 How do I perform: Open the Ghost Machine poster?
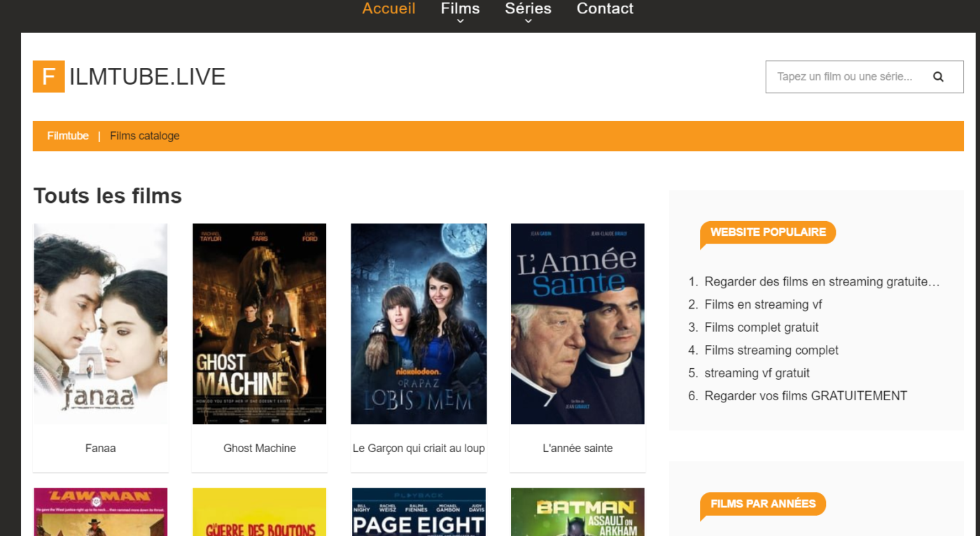[260, 324]
